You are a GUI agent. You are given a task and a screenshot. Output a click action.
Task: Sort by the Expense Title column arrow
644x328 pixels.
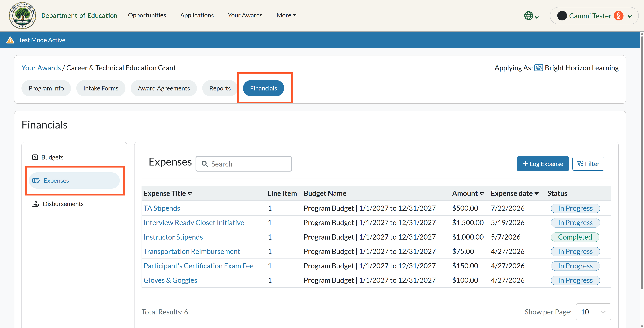click(190, 194)
